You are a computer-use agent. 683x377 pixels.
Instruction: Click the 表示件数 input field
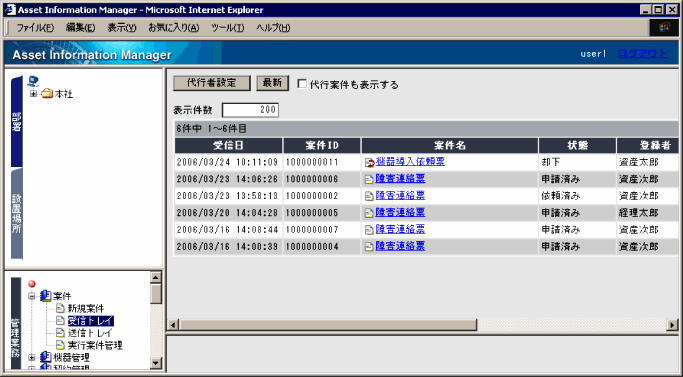coord(250,110)
